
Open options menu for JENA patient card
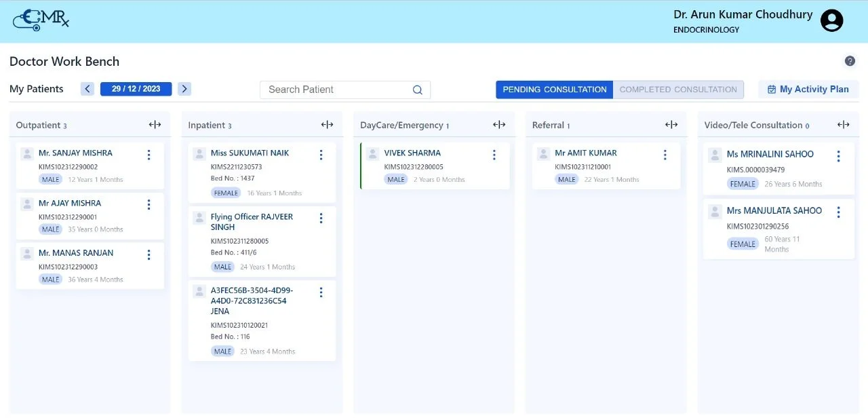point(321,292)
